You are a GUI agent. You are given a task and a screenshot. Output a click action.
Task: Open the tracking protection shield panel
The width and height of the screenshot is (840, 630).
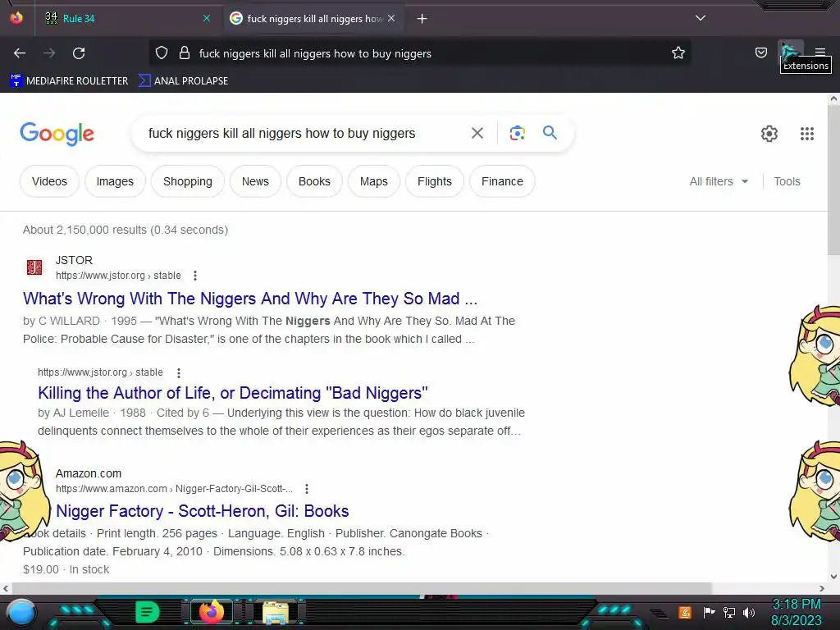(x=162, y=52)
